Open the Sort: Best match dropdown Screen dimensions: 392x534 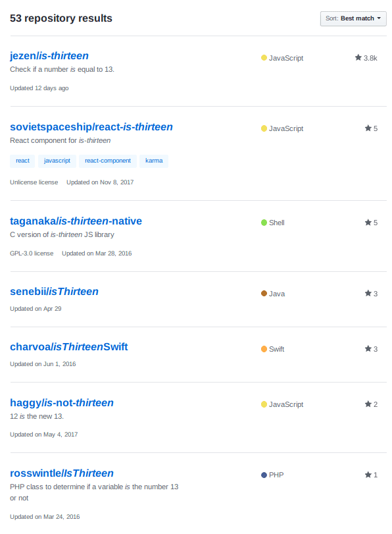(x=353, y=18)
